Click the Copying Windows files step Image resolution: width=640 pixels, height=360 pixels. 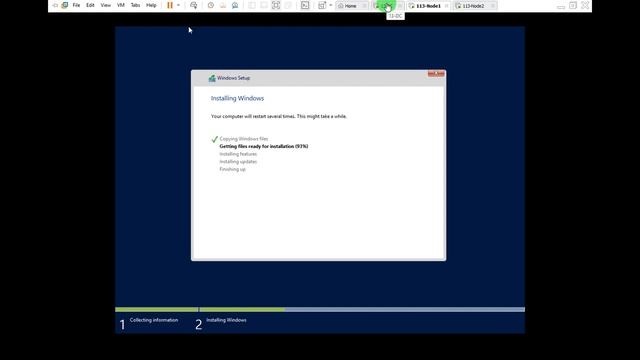click(x=244, y=139)
